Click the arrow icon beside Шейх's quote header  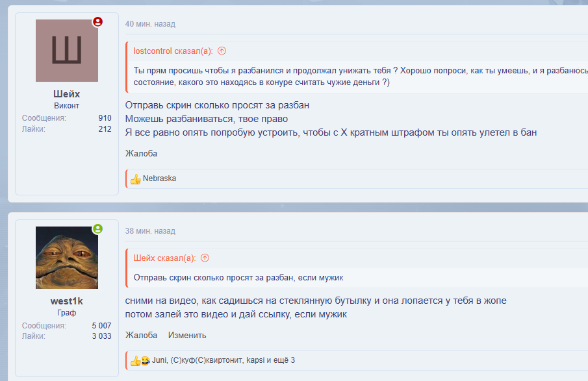205,258
